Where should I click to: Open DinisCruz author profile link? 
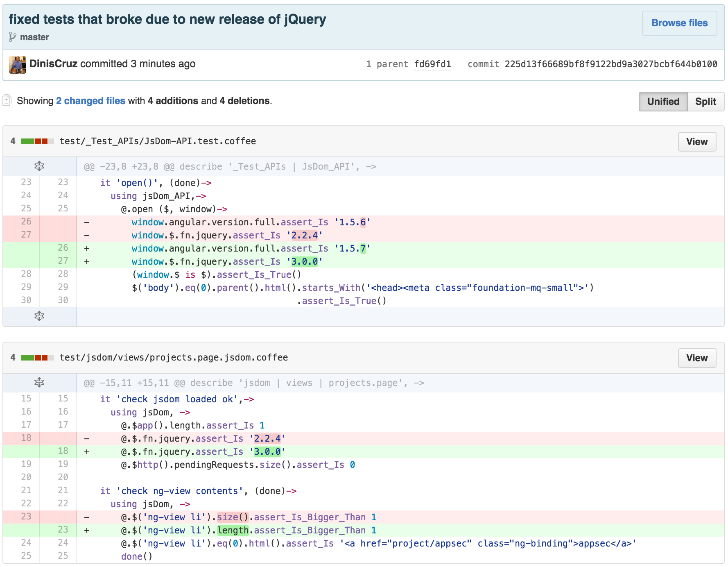pyautogui.click(x=53, y=64)
